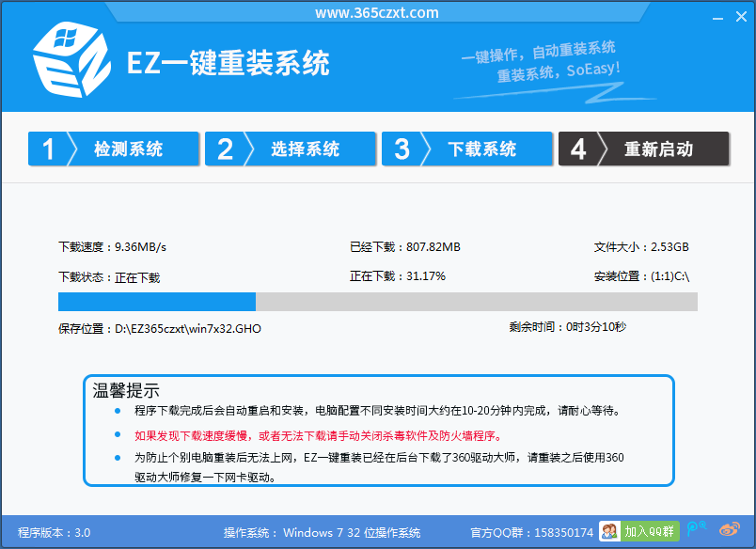This screenshot has height=549, width=756.
Task: Click the QQ group avatar icon
Action: pyautogui.click(x=609, y=532)
